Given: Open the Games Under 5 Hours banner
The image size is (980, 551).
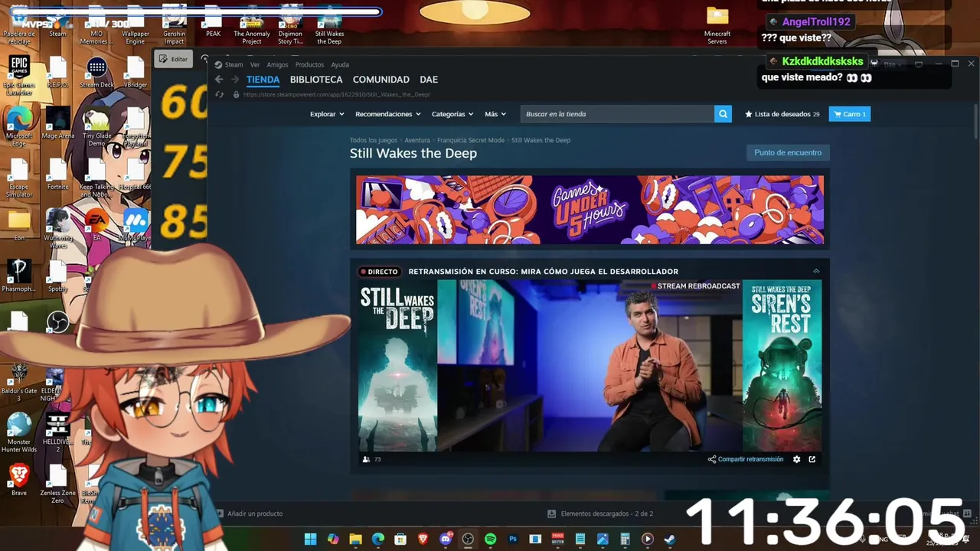Looking at the screenshot, I should [x=590, y=210].
